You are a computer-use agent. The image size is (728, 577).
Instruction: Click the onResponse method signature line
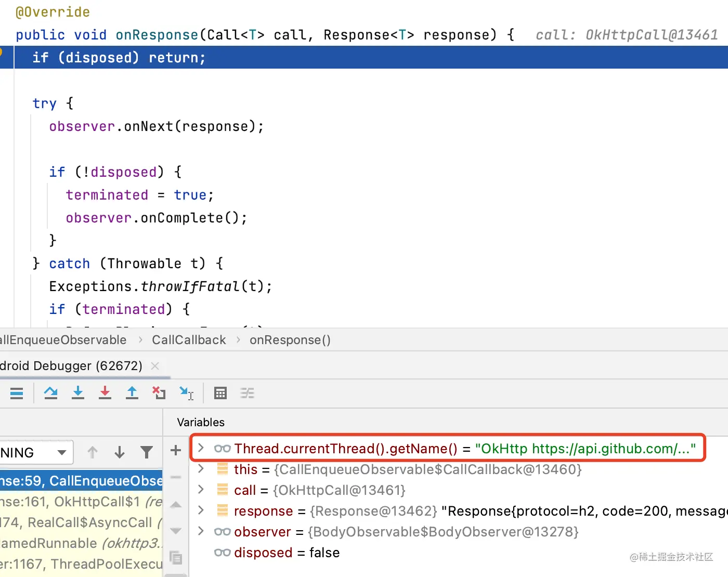coord(265,35)
